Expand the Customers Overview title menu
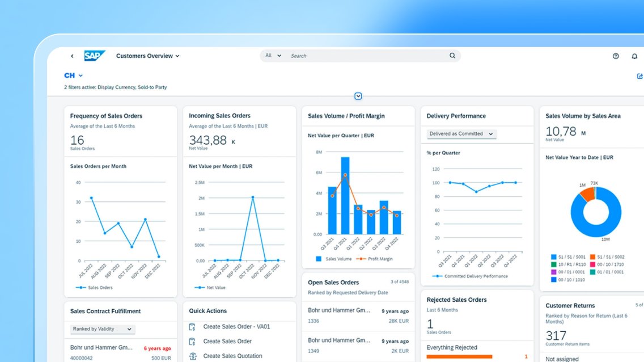Image resolution: width=644 pixels, height=362 pixels. [x=148, y=56]
